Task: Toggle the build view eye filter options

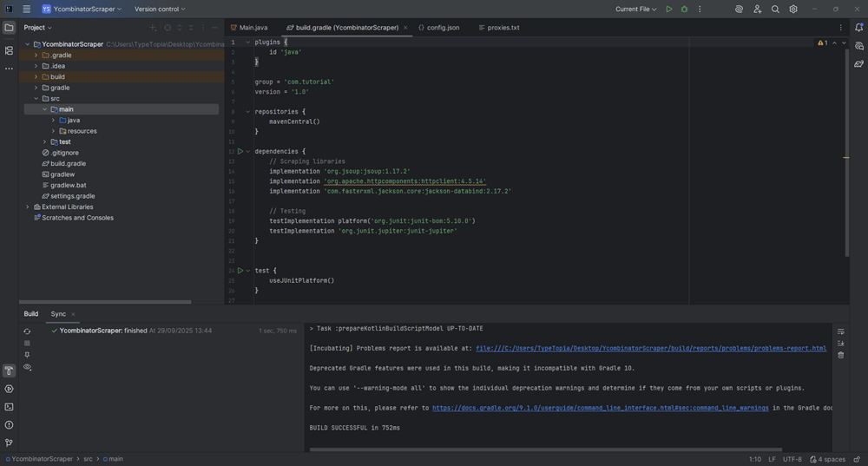Action: point(27,368)
